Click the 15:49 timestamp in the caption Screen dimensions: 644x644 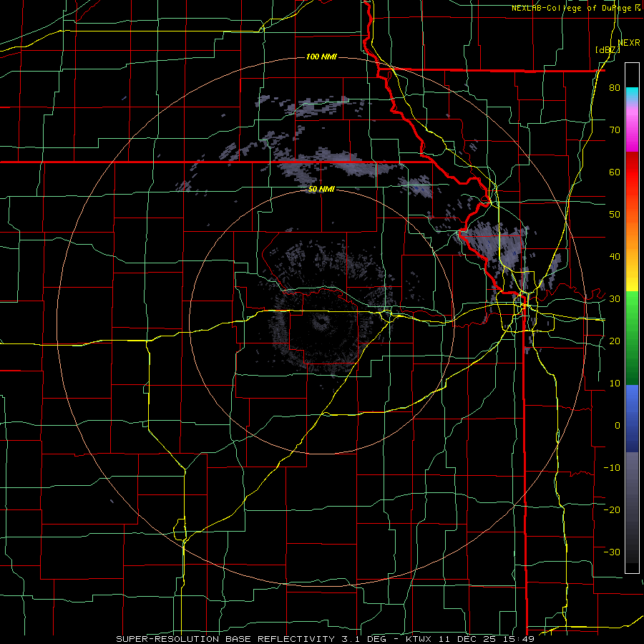(521, 639)
